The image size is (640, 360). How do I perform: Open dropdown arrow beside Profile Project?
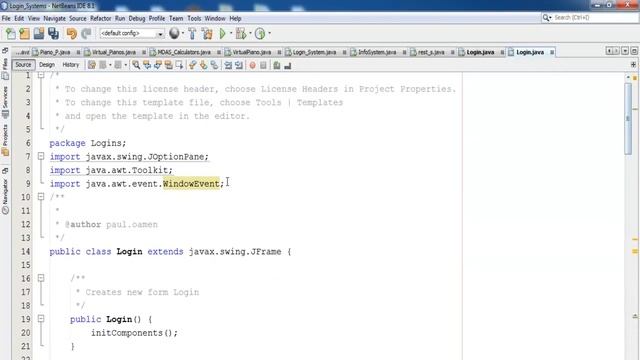click(x=269, y=33)
